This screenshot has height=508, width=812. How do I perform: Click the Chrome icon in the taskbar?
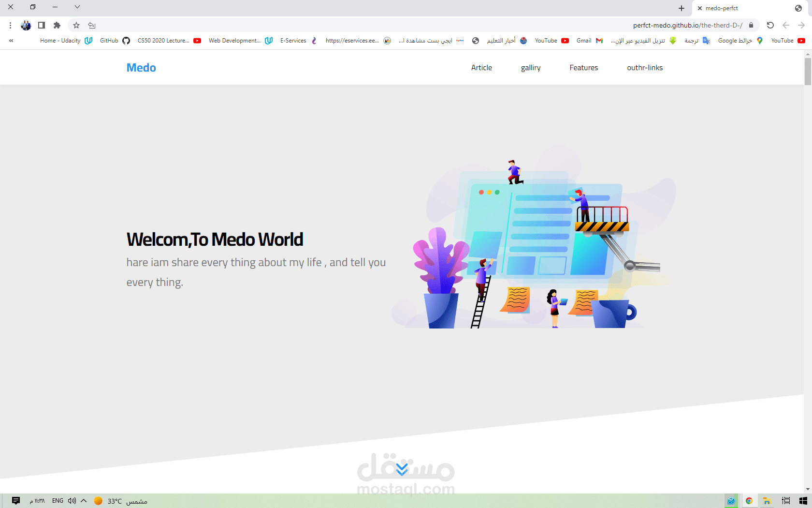click(x=749, y=501)
